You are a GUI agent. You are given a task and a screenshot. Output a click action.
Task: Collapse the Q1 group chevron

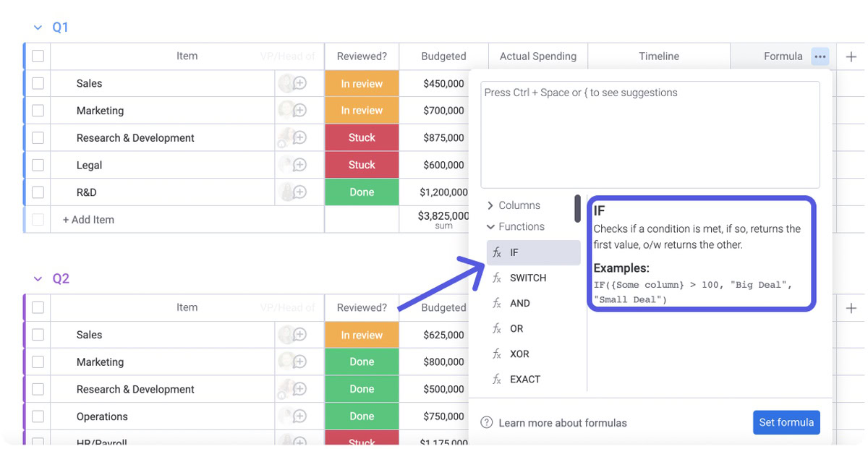38,27
